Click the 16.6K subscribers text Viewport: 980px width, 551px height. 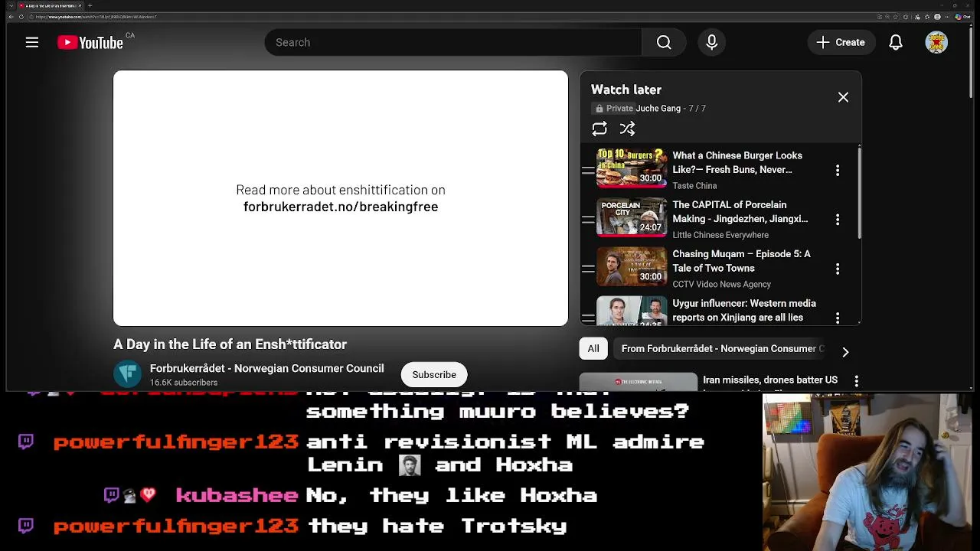[x=184, y=383]
